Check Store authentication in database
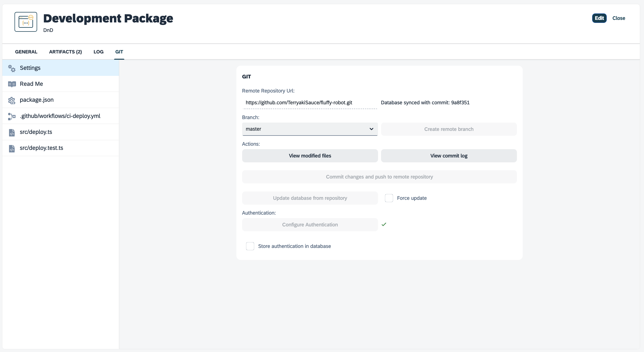Screen dimensions: 644x352 tap(250, 246)
